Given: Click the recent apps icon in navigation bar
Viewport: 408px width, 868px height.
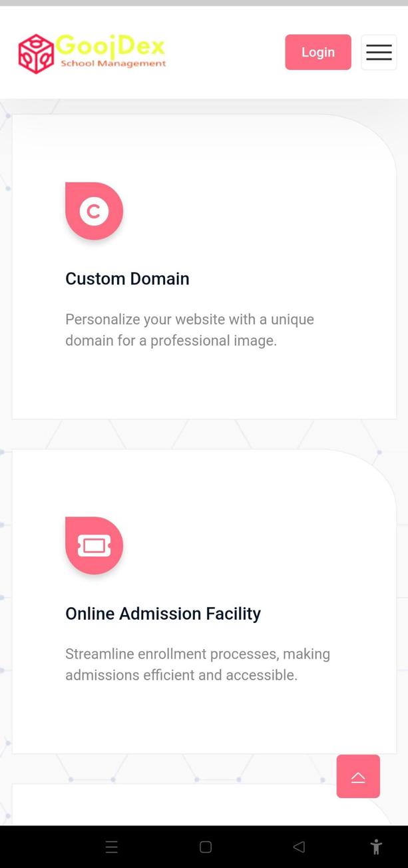Looking at the screenshot, I should click(112, 847).
